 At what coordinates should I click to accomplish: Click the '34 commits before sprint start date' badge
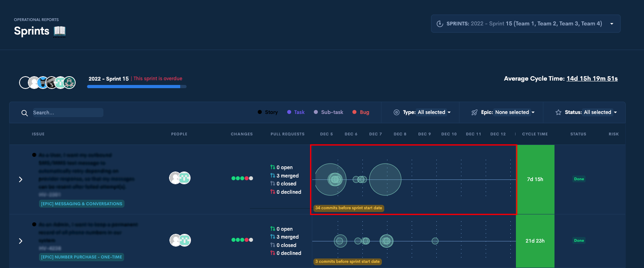[349, 208]
